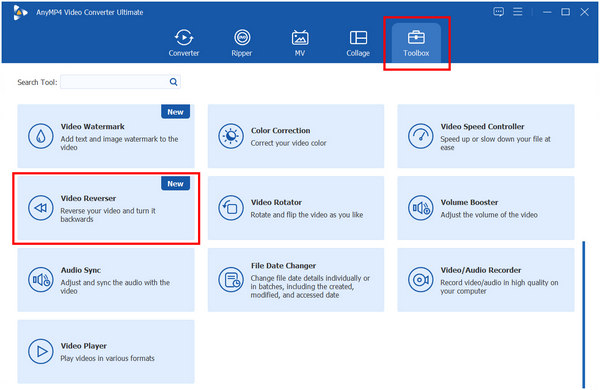Launch the Video/Audio Recorder camera icon
Image resolution: width=600 pixels, height=390 pixels.
coord(420,280)
